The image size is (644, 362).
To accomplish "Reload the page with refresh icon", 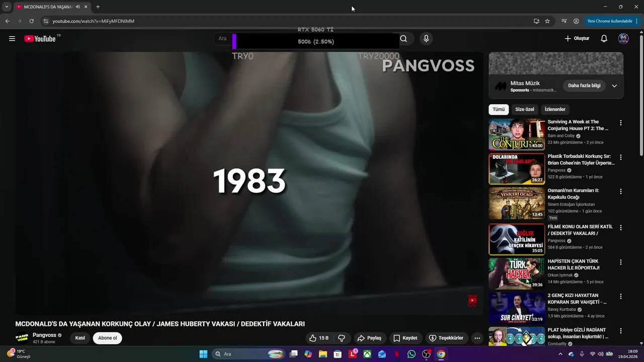I will pos(31,21).
